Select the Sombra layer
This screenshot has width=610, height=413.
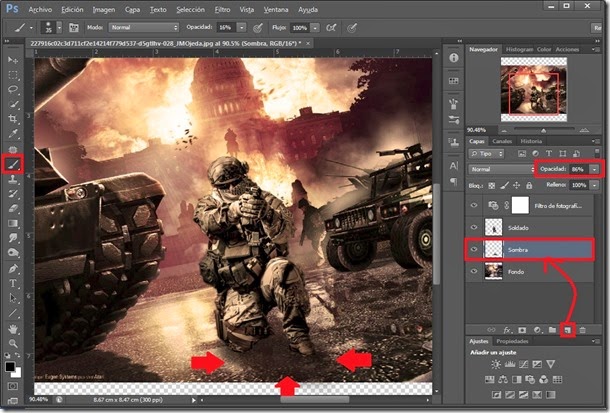(x=529, y=249)
